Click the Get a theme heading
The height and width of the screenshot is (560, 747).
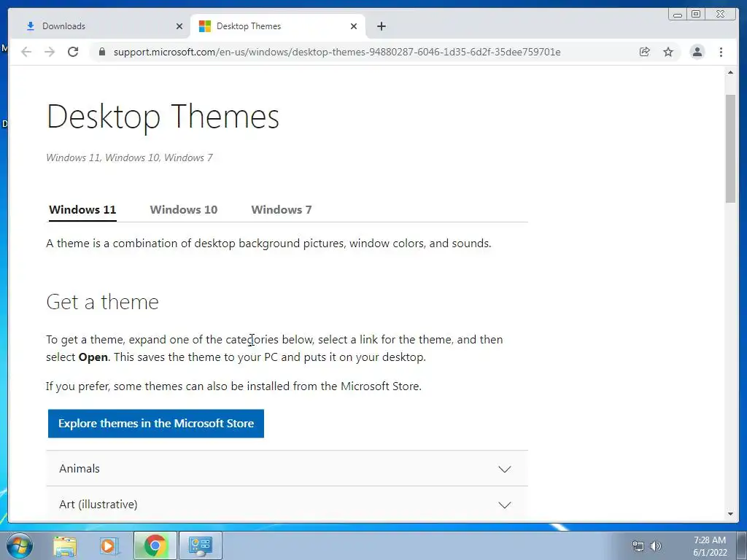[x=102, y=302]
